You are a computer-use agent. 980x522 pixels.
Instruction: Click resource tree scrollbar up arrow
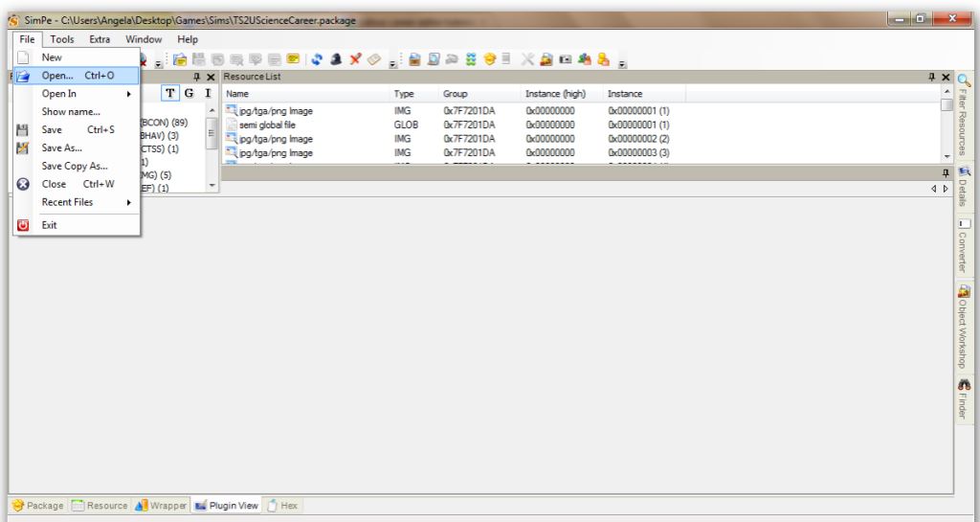212,111
